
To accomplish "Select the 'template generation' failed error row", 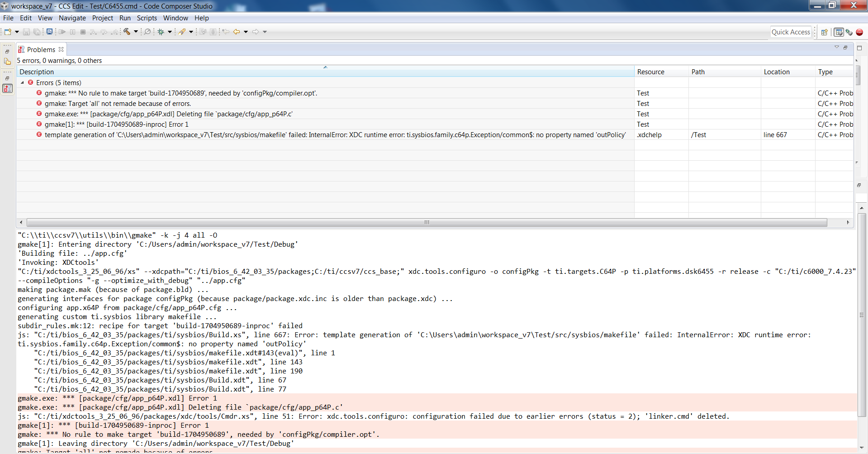I will [x=435, y=135].
